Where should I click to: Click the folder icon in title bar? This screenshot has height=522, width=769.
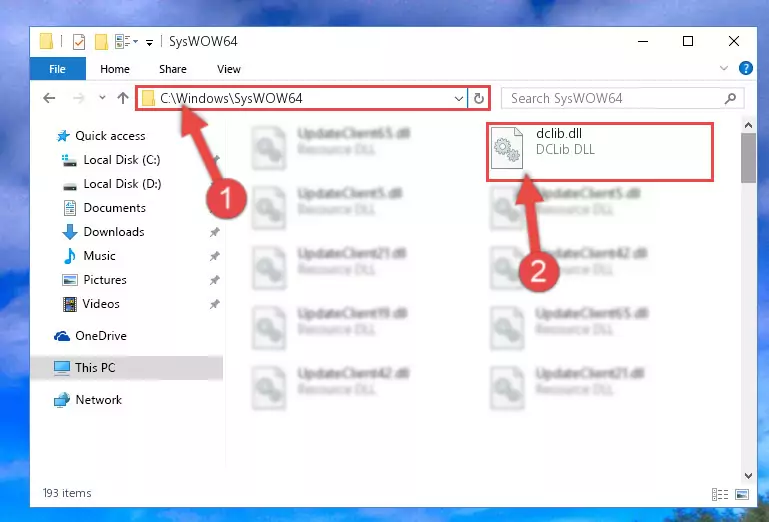tap(46, 42)
